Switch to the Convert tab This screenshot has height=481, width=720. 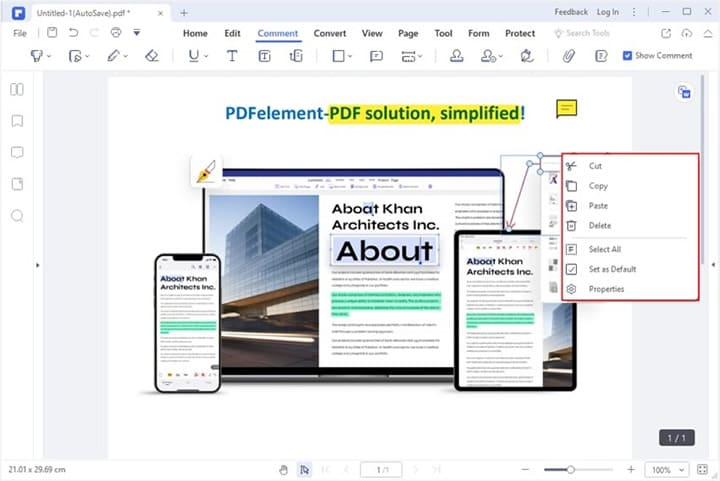(x=330, y=33)
